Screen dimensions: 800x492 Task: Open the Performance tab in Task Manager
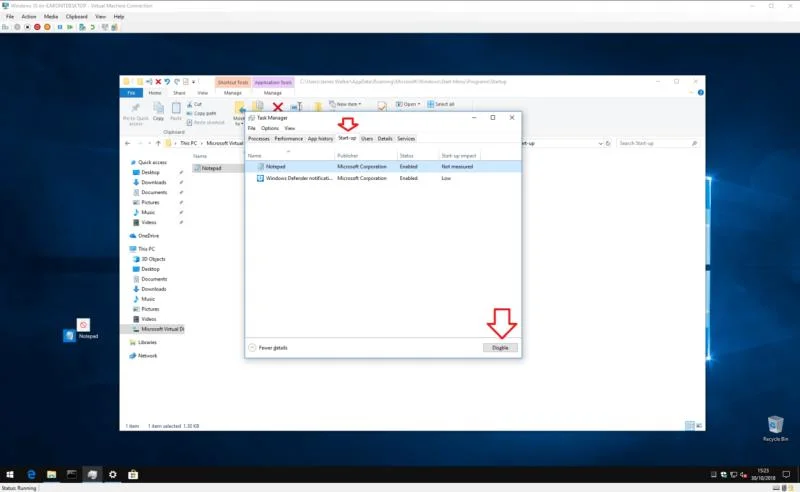[x=288, y=139]
